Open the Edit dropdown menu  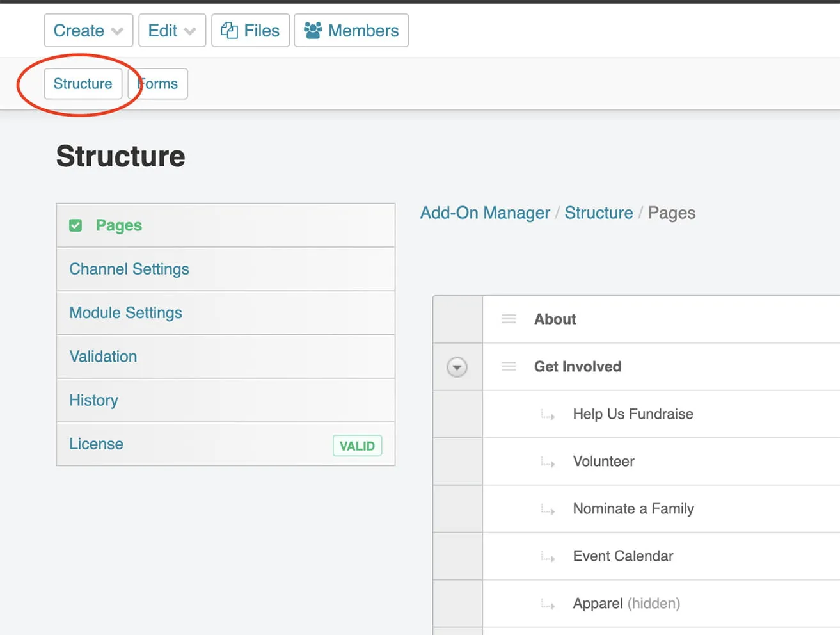172,31
